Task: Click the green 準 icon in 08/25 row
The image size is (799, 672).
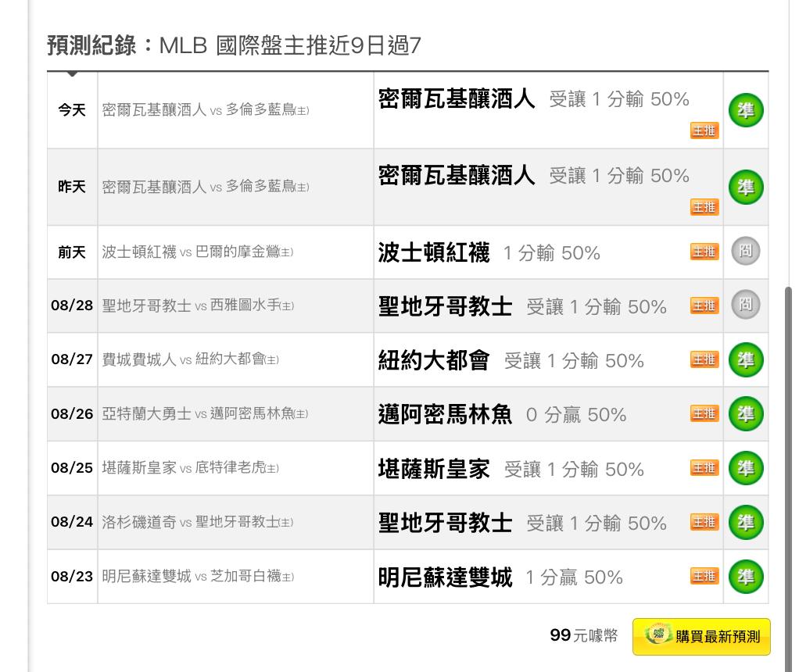Action: [746, 468]
